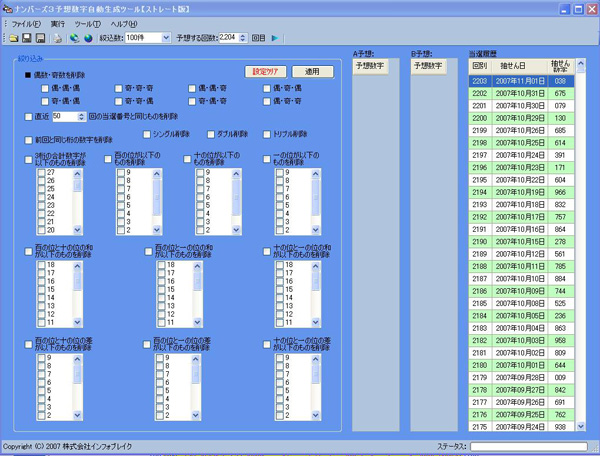The width and height of the screenshot is (600, 456).
Task: Open the ファイル(F) menu
Action: [x=26, y=23]
